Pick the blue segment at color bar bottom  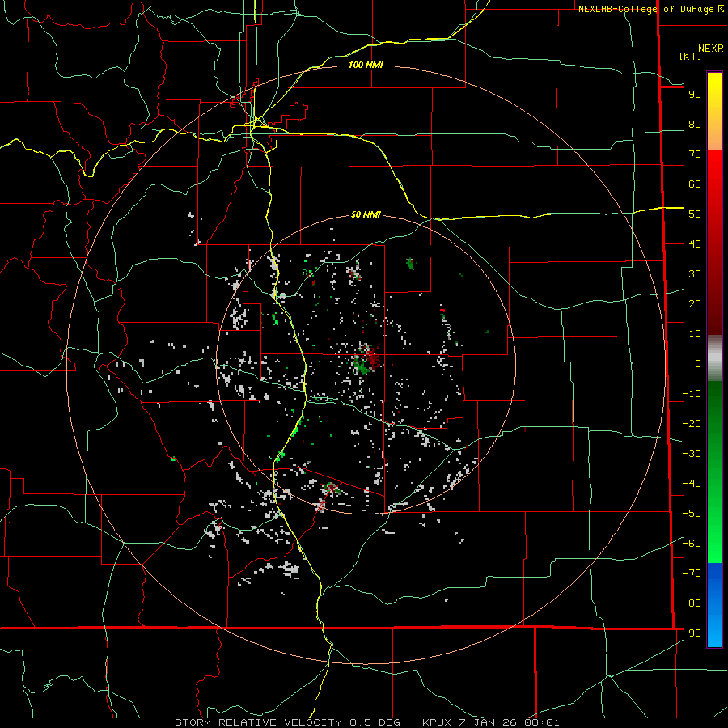[x=714, y=605]
